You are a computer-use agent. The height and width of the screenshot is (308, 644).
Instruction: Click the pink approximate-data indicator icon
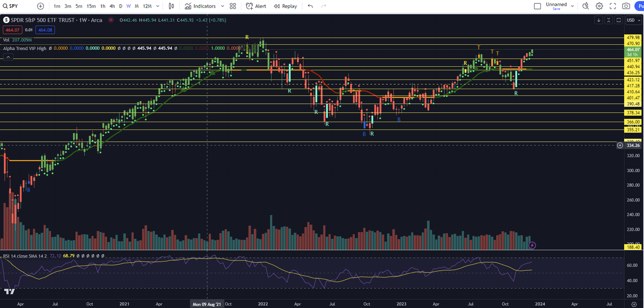pos(111,20)
